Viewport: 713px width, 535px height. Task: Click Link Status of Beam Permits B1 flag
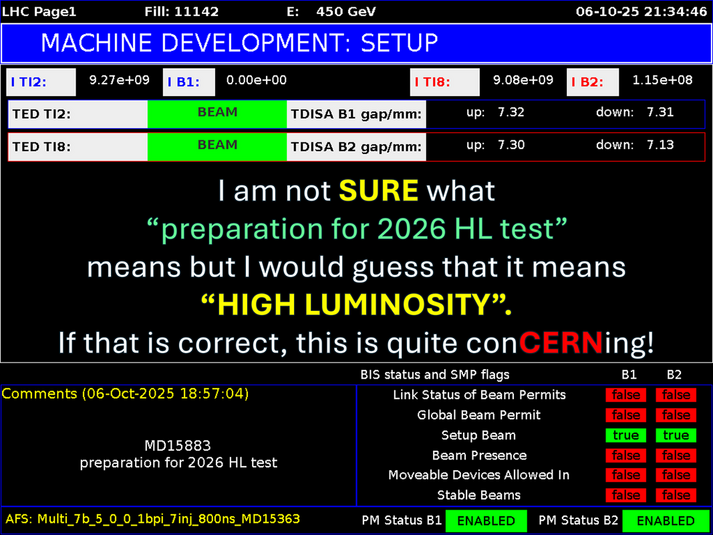tap(626, 395)
